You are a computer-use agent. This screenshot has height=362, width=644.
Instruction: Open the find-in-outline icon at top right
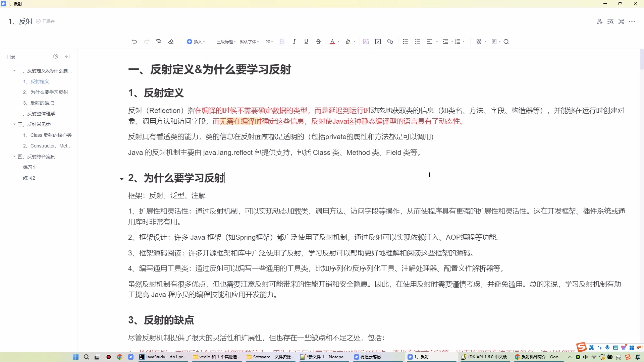pos(610,21)
